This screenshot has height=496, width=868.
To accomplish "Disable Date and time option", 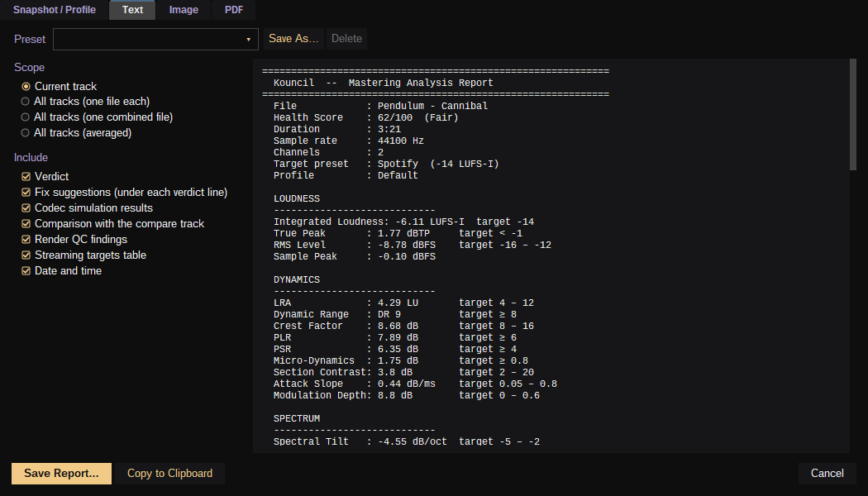I will tap(26, 270).
